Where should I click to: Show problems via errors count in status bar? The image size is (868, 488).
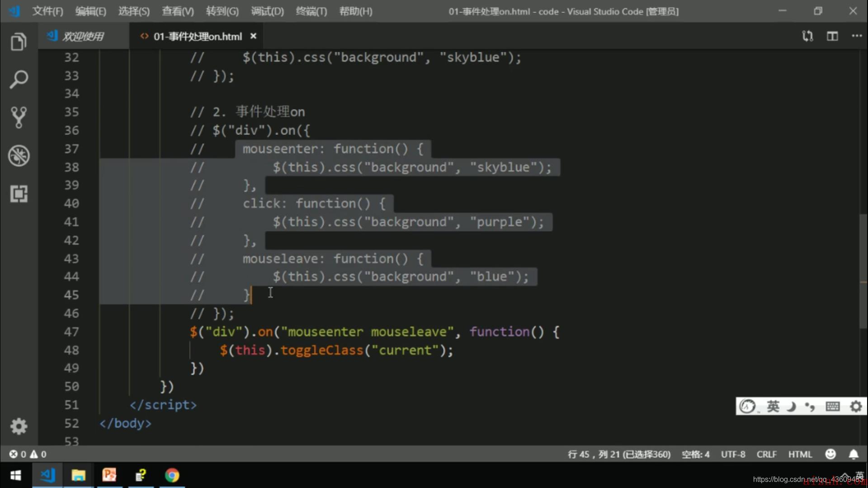tap(18, 454)
